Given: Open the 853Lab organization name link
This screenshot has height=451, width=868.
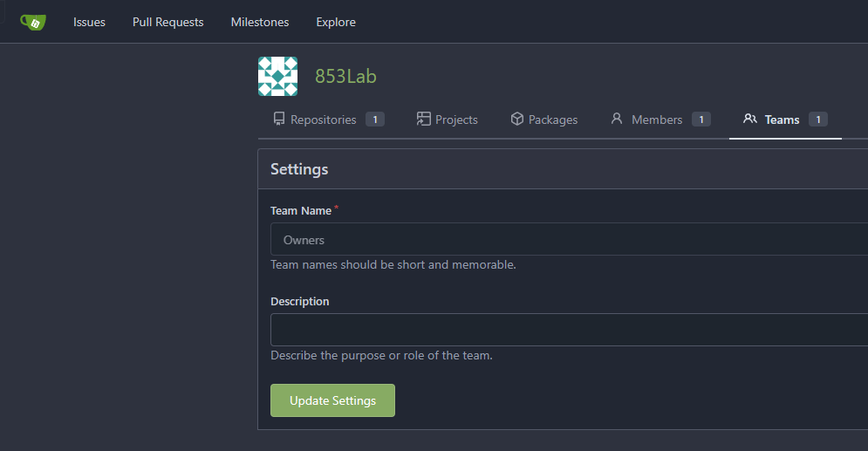Looking at the screenshot, I should pos(345,77).
